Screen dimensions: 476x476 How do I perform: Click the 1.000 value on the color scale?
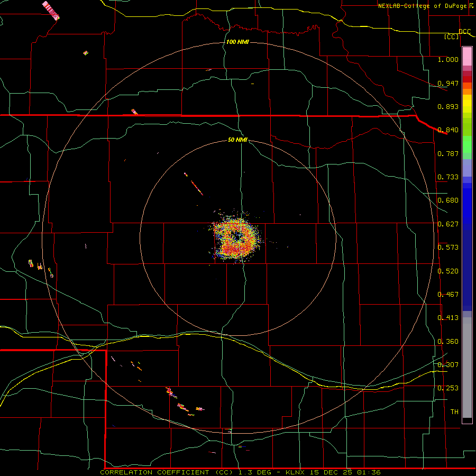[448, 59]
